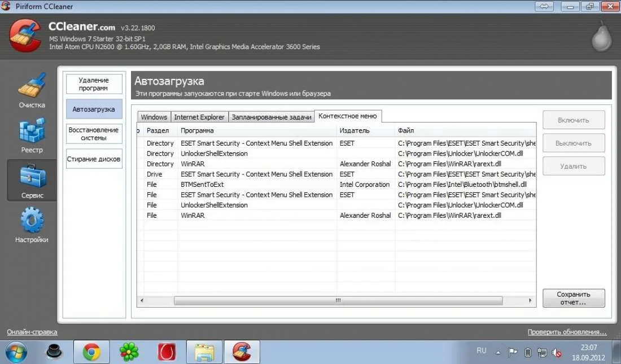Click the black hat taskbar icon
The image size is (621, 364).
click(x=54, y=352)
